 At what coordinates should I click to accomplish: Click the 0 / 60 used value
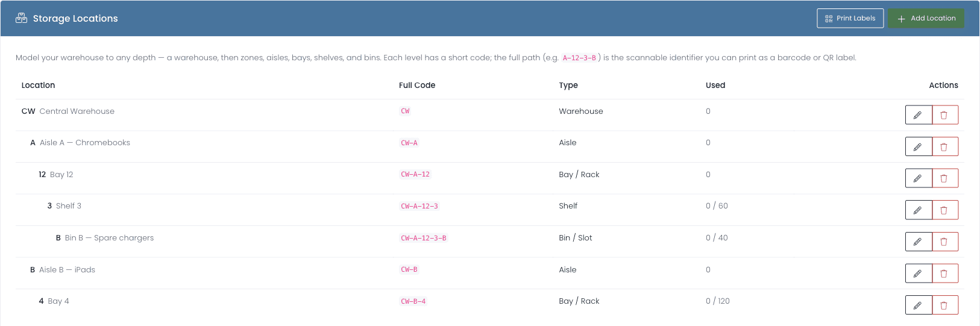[717, 206]
